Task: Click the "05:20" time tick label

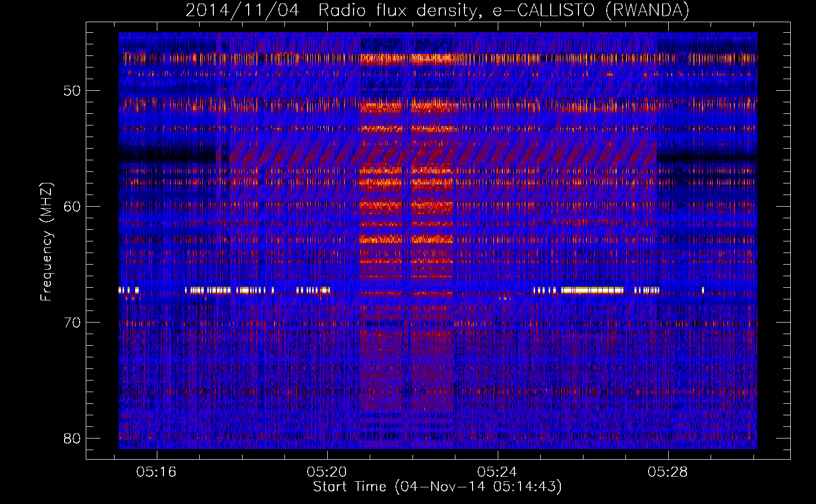Action: pyautogui.click(x=327, y=472)
